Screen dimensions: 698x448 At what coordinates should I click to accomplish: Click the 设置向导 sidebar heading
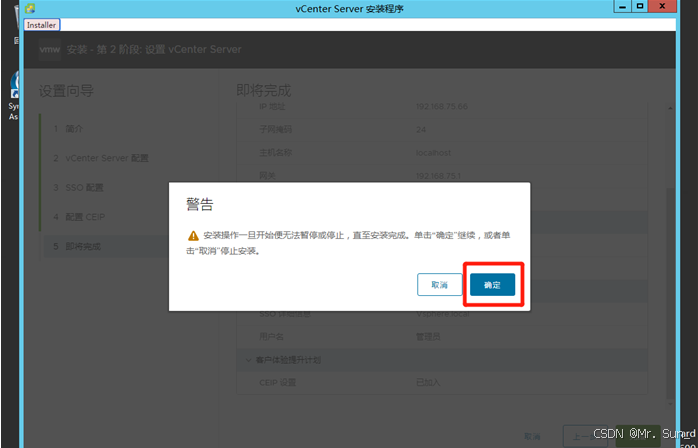66,91
